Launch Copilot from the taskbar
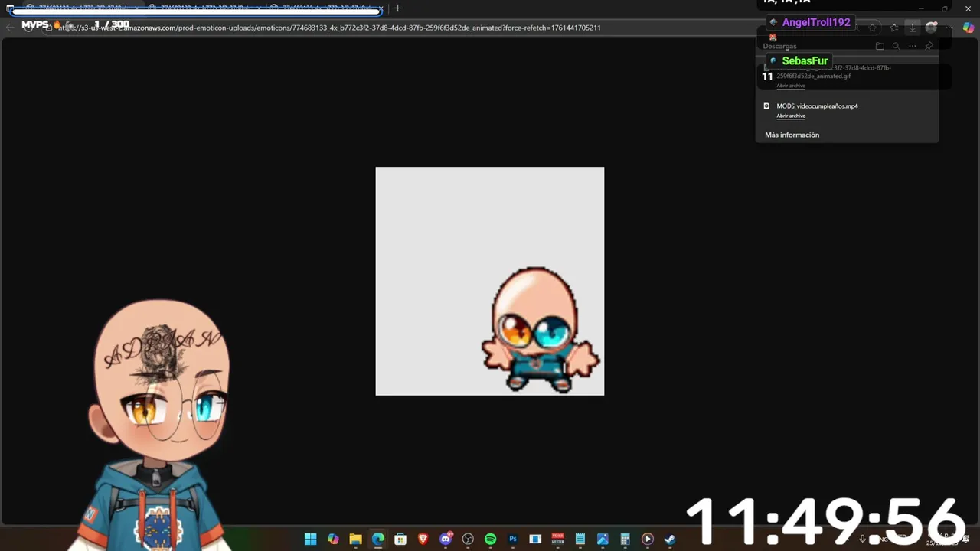Viewport: 980px width, 551px height. pyautogui.click(x=333, y=539)
